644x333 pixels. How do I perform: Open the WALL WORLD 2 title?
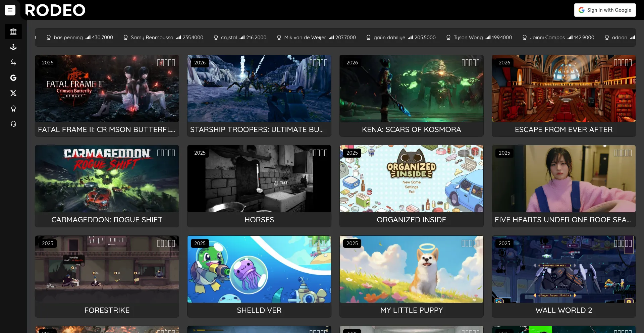564,310
